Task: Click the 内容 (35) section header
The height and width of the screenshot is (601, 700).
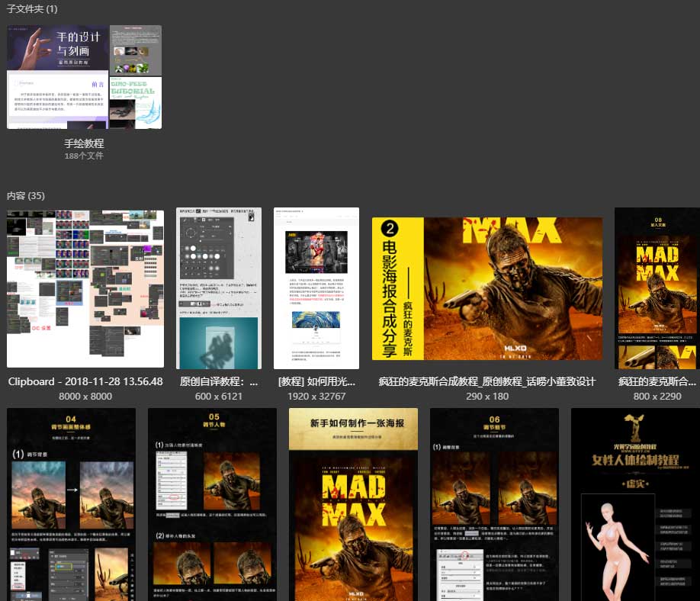Action: click(25, 195)
